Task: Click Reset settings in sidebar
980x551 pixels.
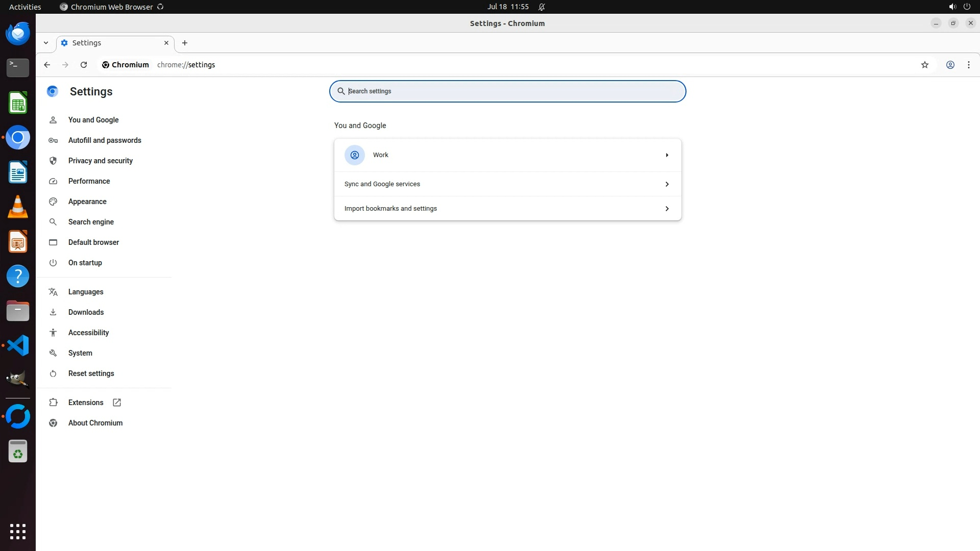Action: [91, 373]
